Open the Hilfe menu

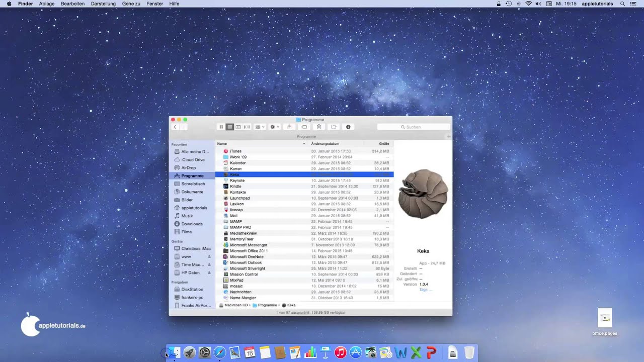pyautogui.click(x=175, y=4)
